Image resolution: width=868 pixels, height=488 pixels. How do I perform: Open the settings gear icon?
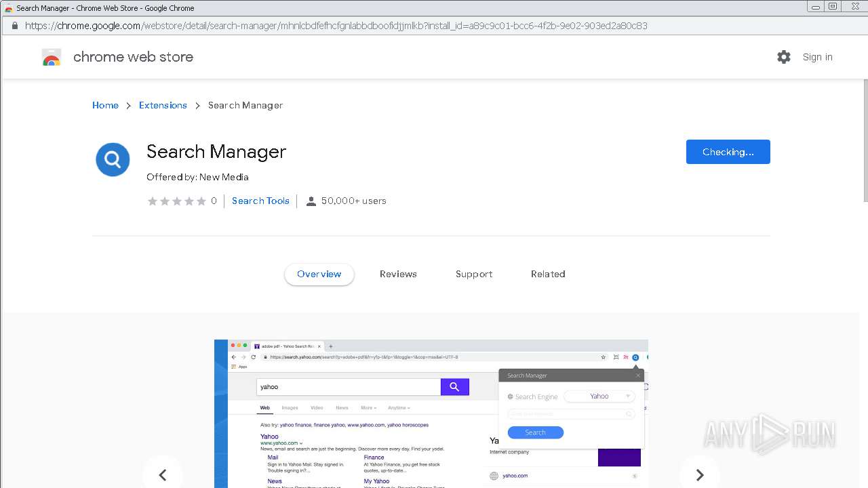[784, 57]
